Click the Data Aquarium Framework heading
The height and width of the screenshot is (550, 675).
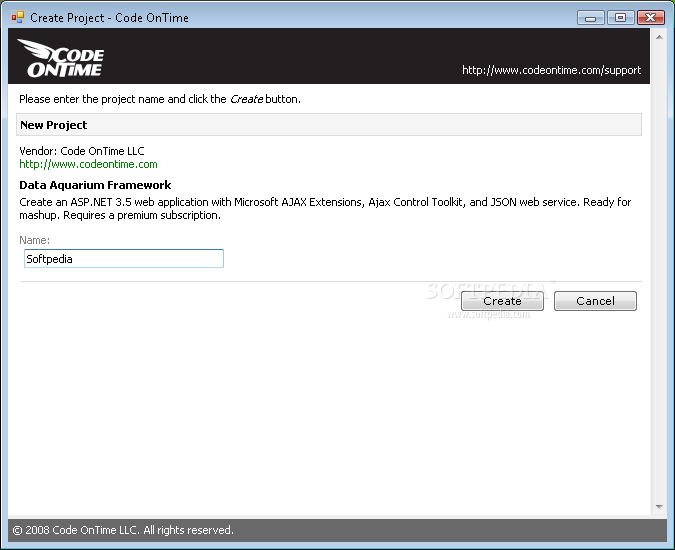click(x=95, y=185)
